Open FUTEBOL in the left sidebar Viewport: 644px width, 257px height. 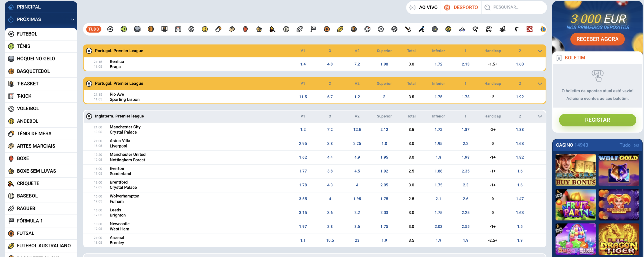pyautogui.click(x=41, y=34)
